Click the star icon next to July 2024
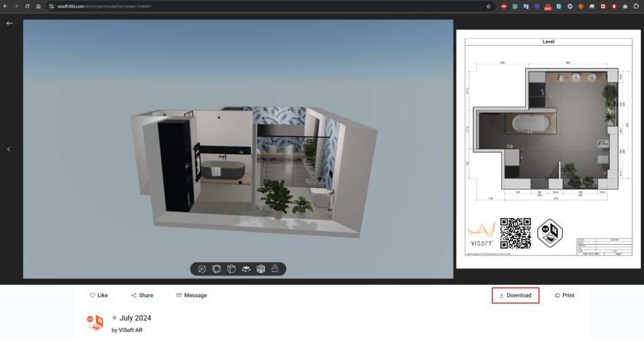 (114, 318)
